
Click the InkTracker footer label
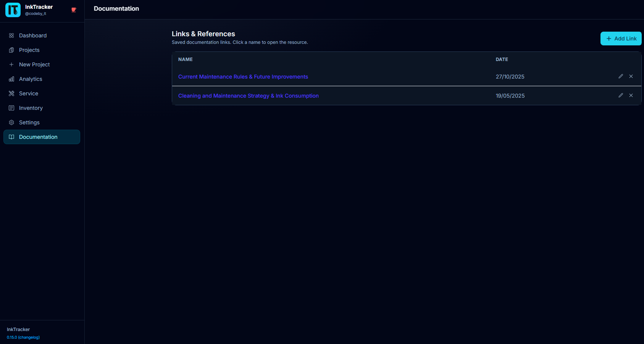click(x=18, y=330)
